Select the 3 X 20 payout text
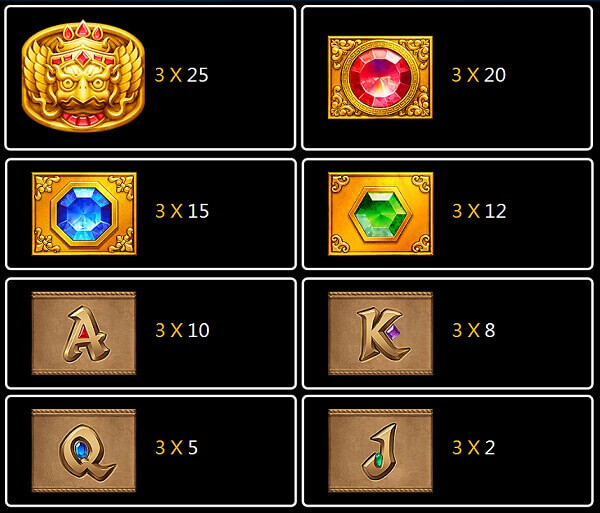The height and width of the screenshot is (513, 600). coord(479,75)
